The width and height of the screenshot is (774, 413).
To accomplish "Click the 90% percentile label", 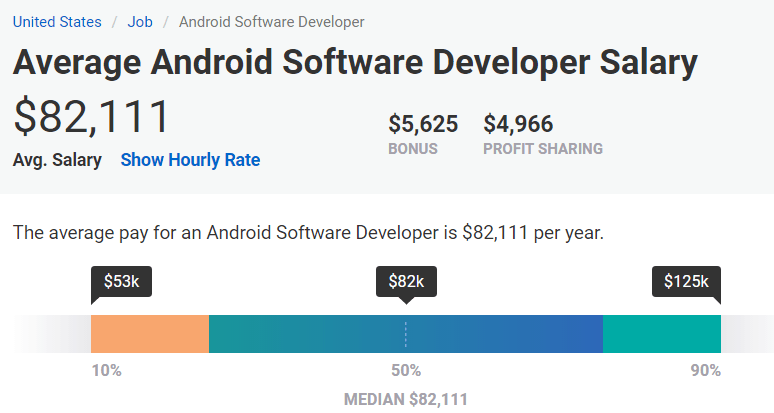I will (705, 371).
